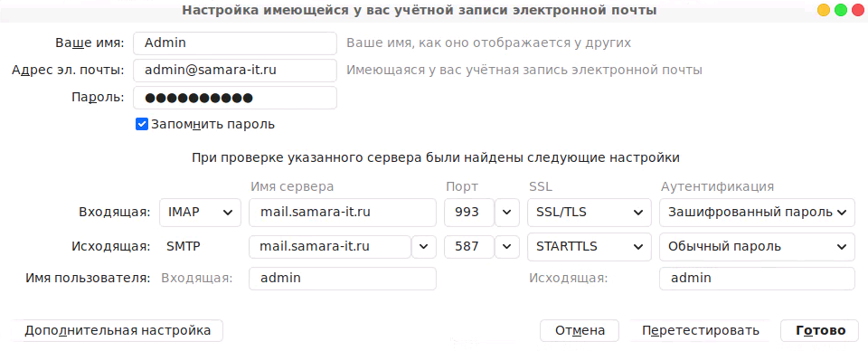Viewport: 868px width, 351px height.
Task: Expand the outgoing port 587 dropdown arrow
Action: click(x=507, y=247)
